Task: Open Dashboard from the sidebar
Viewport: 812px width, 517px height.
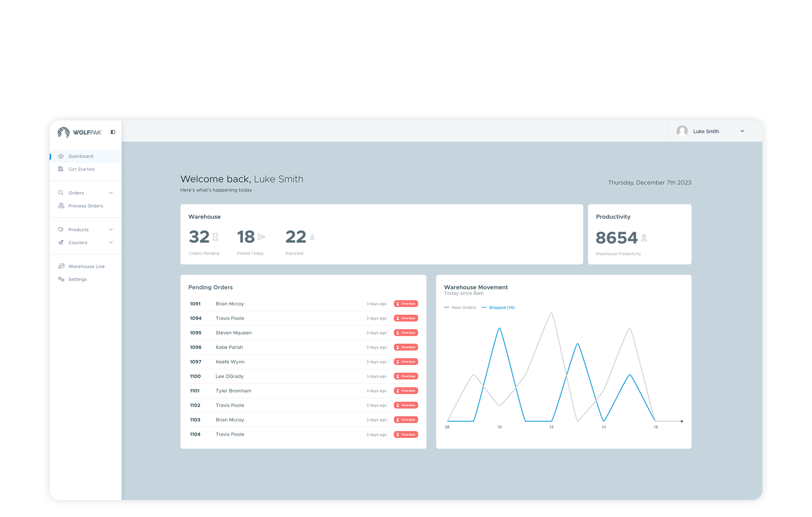Action: tap(80, 156)
